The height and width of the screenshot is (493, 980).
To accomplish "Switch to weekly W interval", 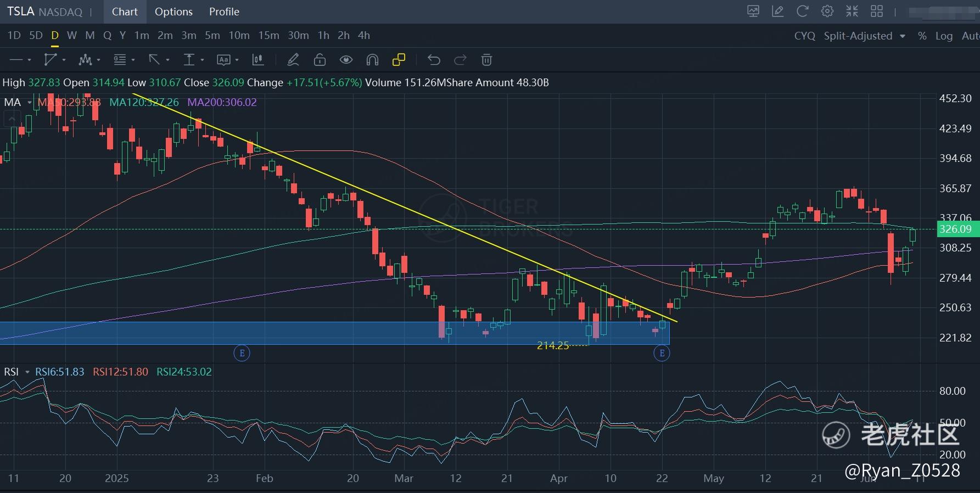I will point(72,36).
